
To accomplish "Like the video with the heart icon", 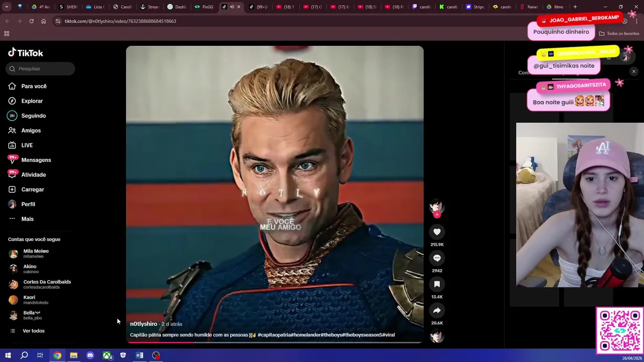I will coord(437,232).
